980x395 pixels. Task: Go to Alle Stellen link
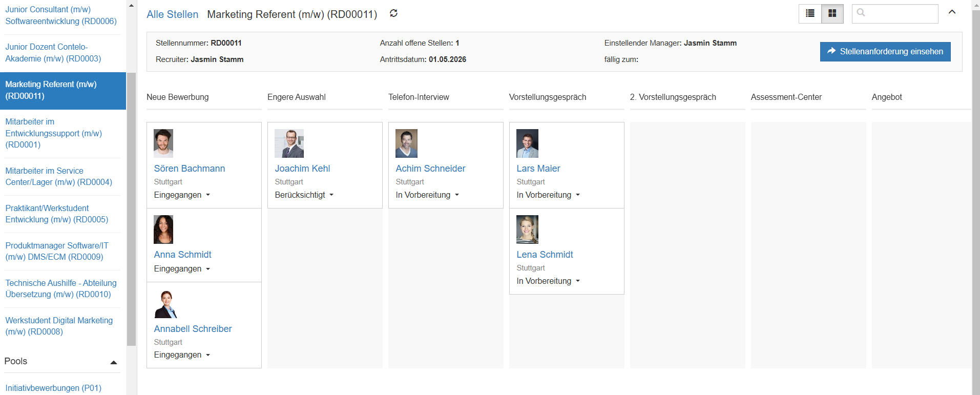172,14
